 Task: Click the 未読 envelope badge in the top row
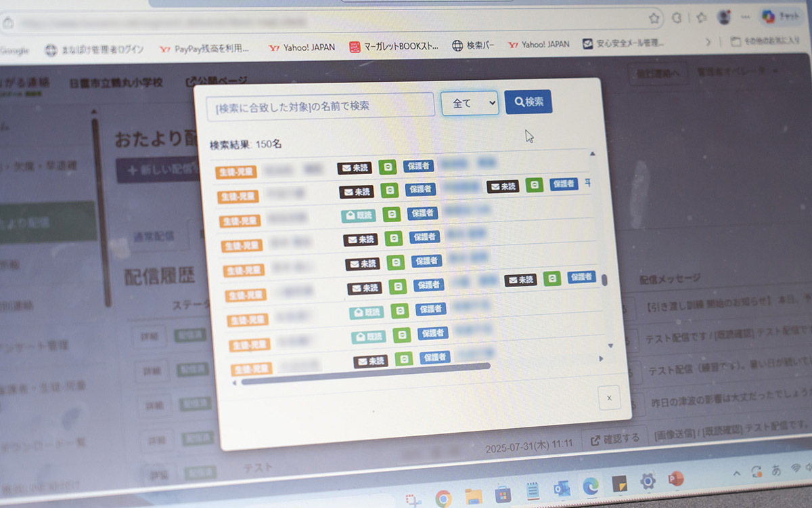355,168
